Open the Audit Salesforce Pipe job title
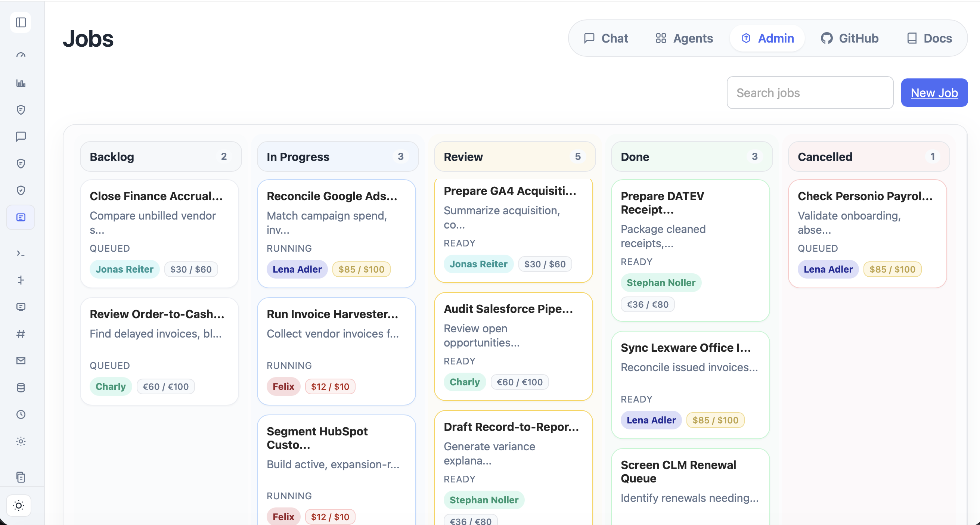This screenshot has width=980, height=525. point(508,308)
